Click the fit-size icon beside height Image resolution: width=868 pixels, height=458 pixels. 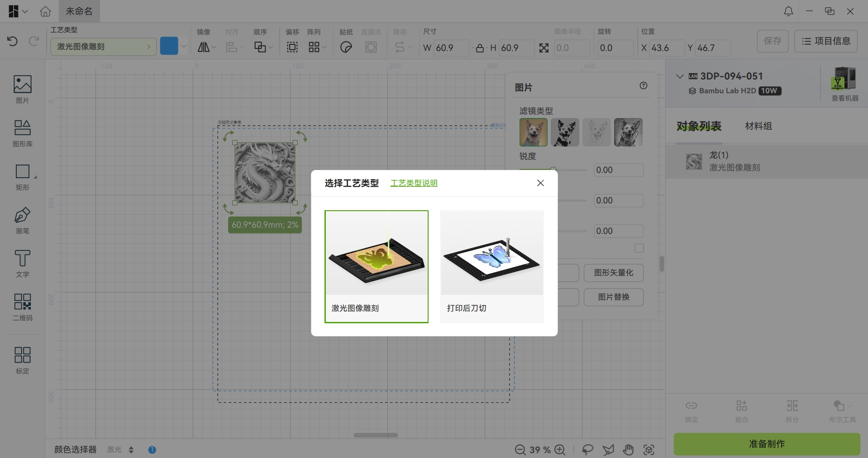(x=544, y=48)
